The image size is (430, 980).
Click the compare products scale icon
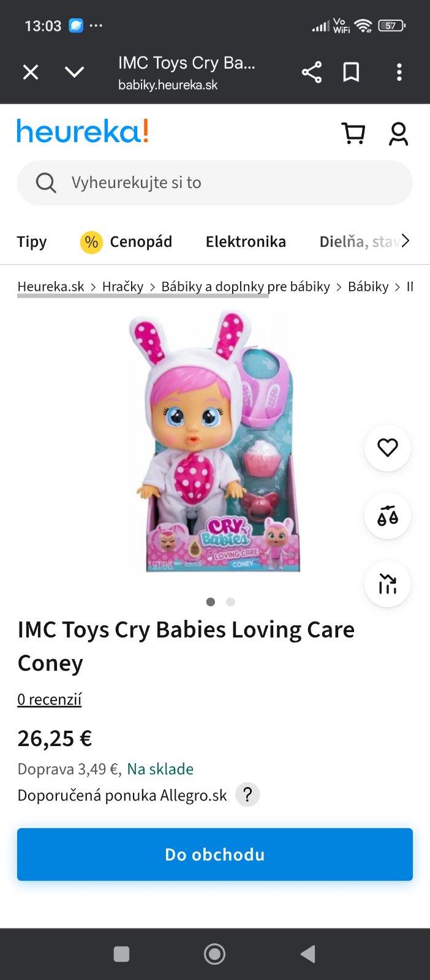(387, 516)
